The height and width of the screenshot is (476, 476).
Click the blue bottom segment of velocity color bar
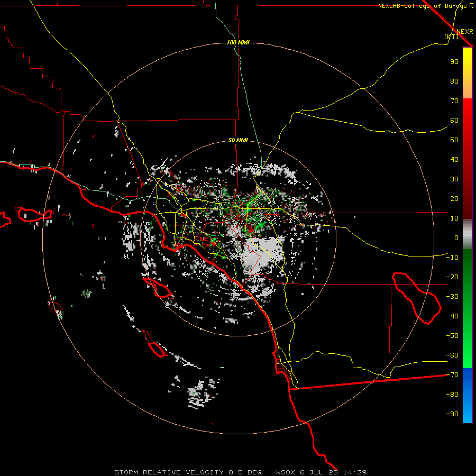pos(467,396)
